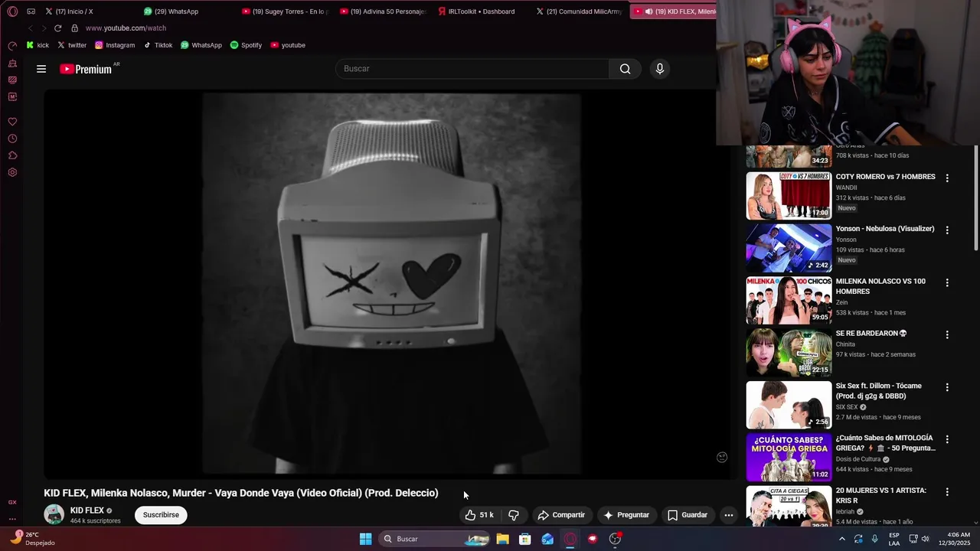Viewport: 980px width, 551px height.
Task: Open options for MILENKA NOLASCO VS 100 video
Action: click(947, 282)
